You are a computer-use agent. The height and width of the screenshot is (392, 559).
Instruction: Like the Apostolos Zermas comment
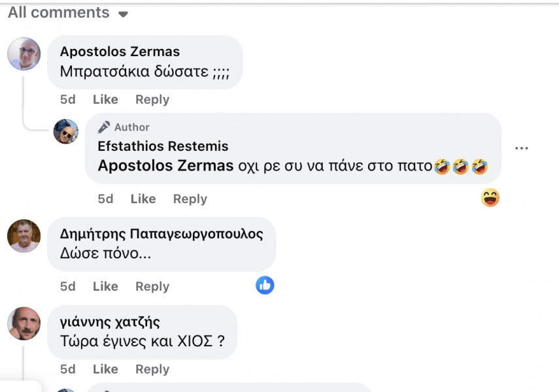(x=105, y=100)
